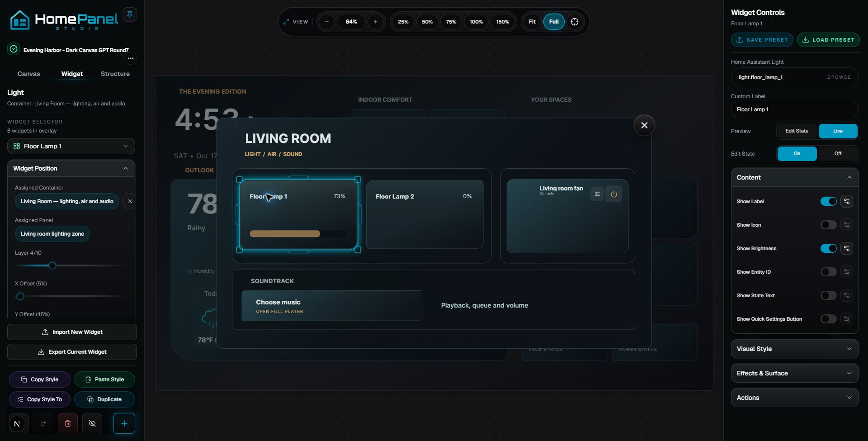Expand the Visual Style section
868x441 pixels.
[x=795, y=349]
